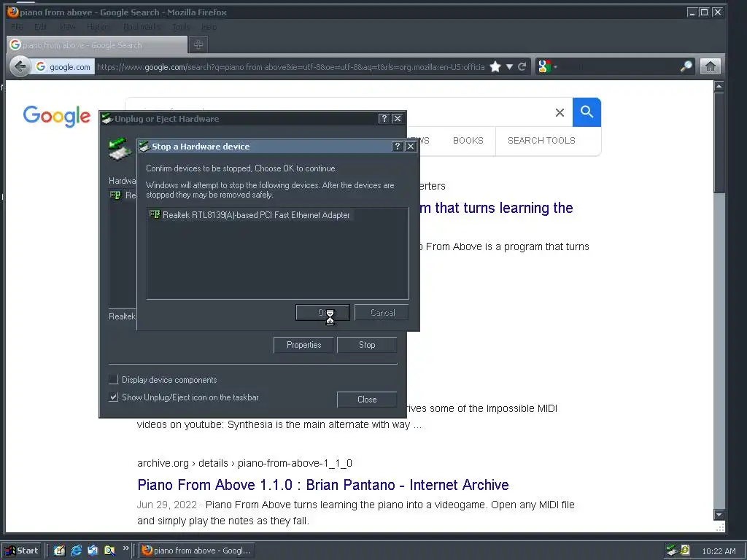
Task: Open the Edit menu in Firefox
Action: [x=41, y=27]
